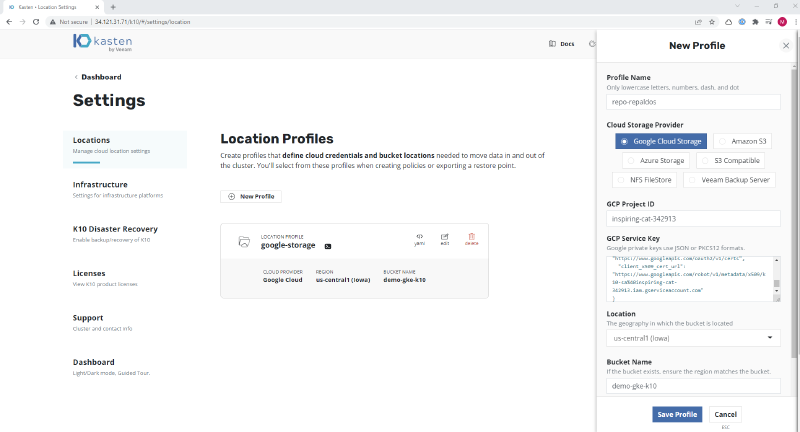This screenshot has width=800, height=432.
Task: Click inside the GCP Service Key textarea
Action: click(x=690, y=278)
